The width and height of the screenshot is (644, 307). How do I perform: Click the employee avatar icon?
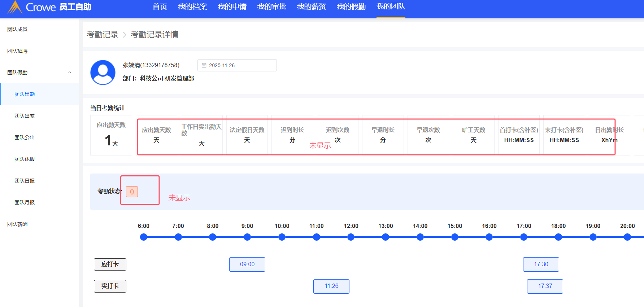[x=103, y=73]
